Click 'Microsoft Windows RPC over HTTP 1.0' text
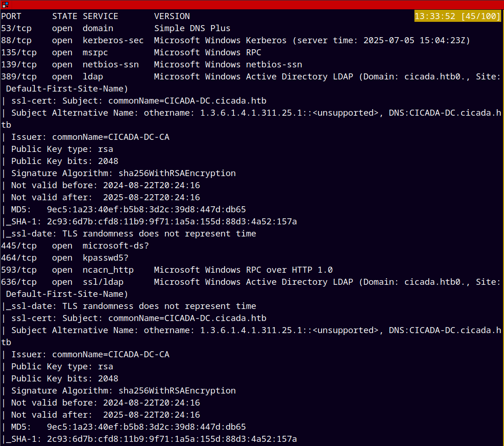Image resolution: width=504 pixels, height=446 pixels. click(243, 270)
